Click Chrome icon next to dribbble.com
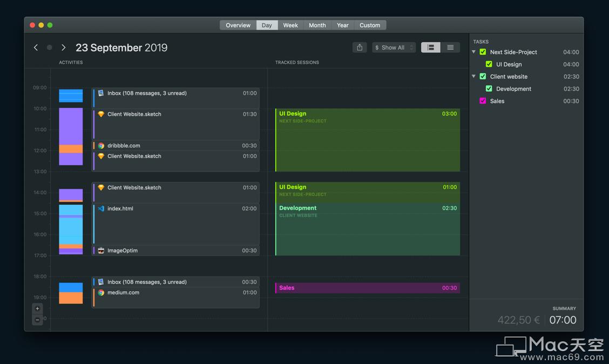 click(x=101, y=146)
